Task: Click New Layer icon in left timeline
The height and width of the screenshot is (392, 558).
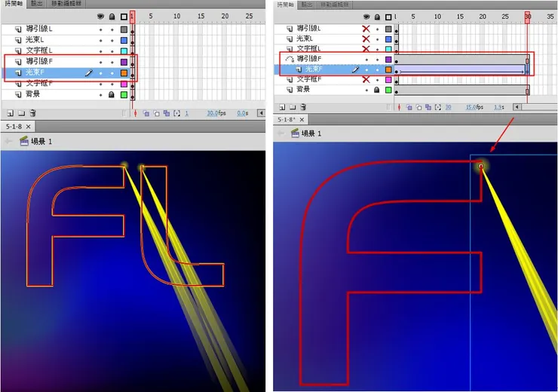Action: click(x=11, y=114)
